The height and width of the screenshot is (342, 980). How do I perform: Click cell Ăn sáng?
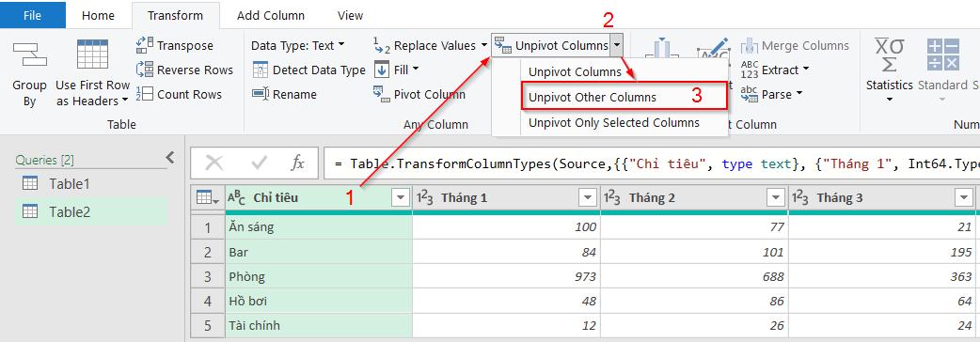(319, 227)
